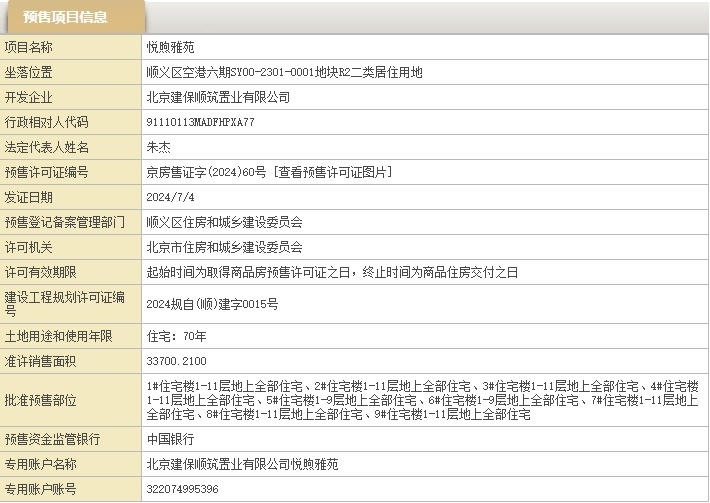
Task: Click legal representative name 朱杰
Action: click(x=158, y=147)
